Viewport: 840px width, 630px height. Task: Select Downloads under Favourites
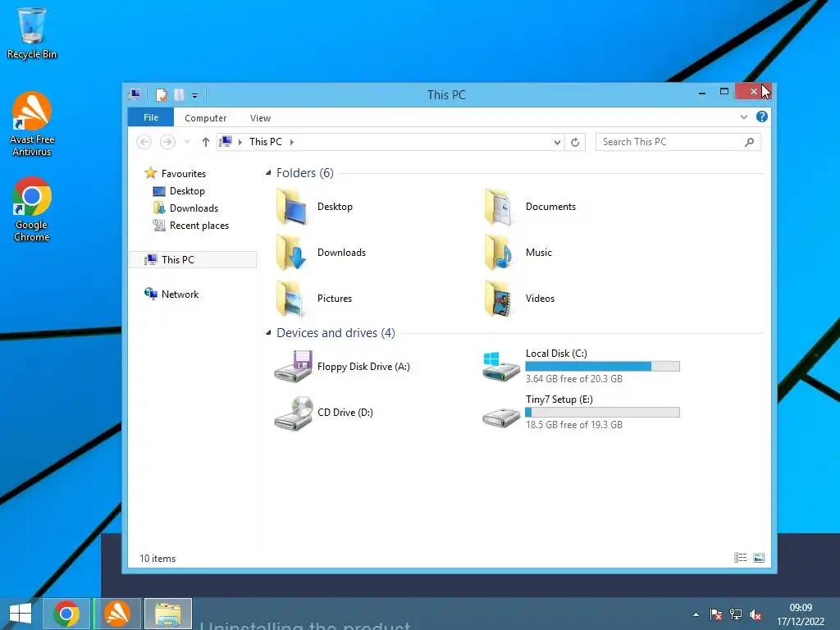(194, 208)
